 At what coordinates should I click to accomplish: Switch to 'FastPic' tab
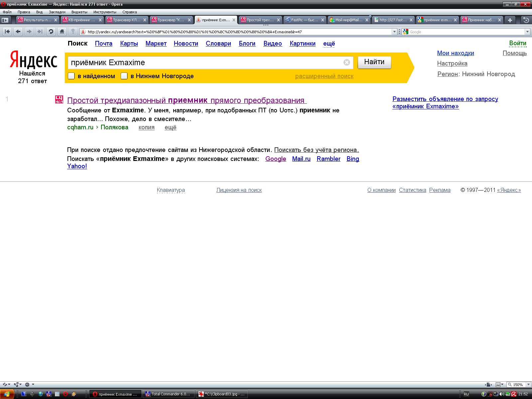pos(305,20)
